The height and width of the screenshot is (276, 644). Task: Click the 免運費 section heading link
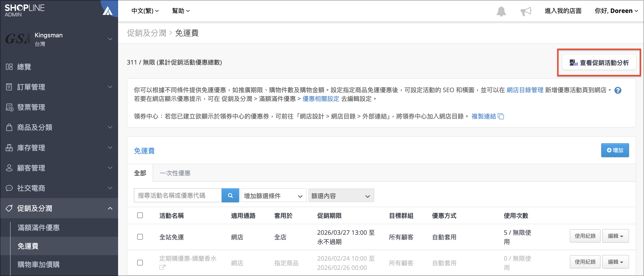click(x=144, y=151)
